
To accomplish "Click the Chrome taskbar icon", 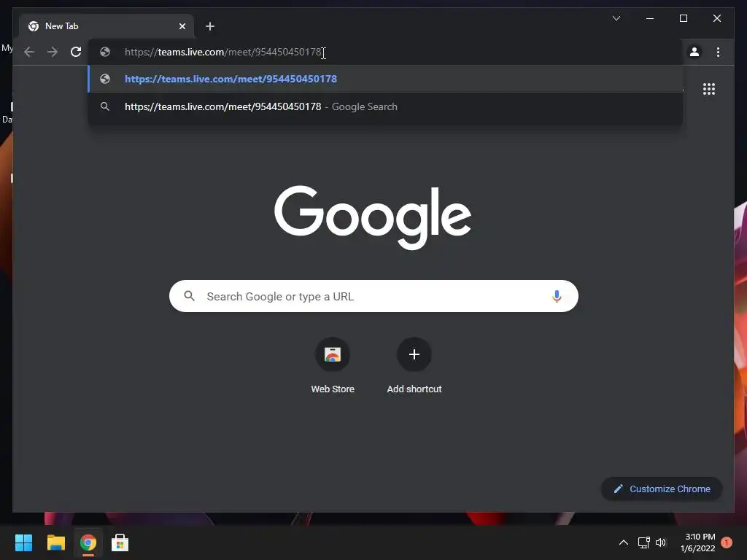I will point(88,542).
